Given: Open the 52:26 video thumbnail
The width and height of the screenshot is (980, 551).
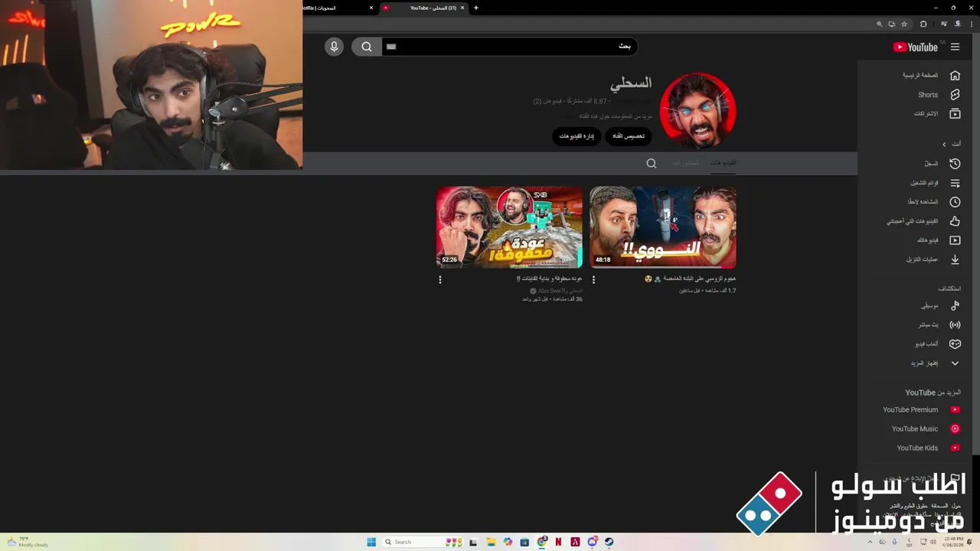Looking at the screenshot, I should [509, 227].
